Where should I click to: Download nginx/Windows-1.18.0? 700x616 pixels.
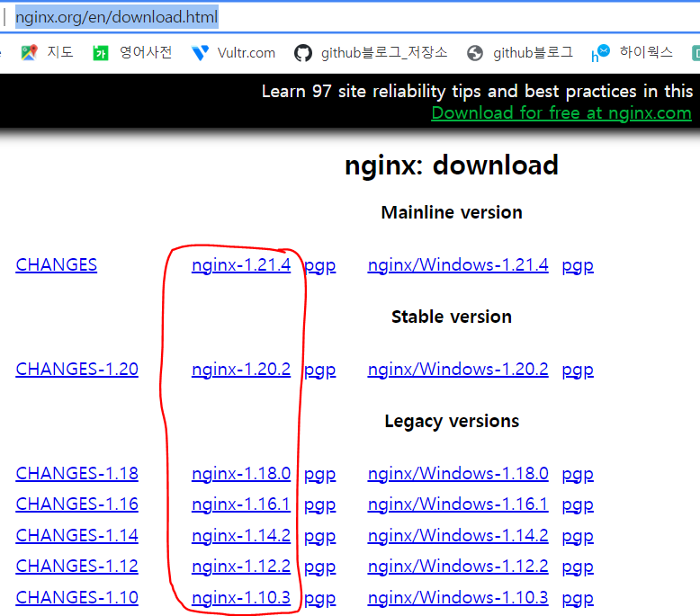click(x=458, y=474)
